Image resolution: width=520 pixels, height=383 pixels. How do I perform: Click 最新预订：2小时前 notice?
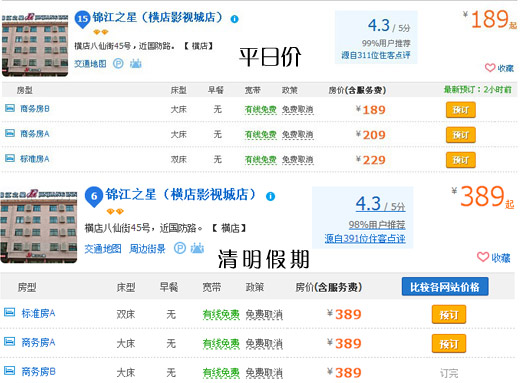[x=477, y=90]
